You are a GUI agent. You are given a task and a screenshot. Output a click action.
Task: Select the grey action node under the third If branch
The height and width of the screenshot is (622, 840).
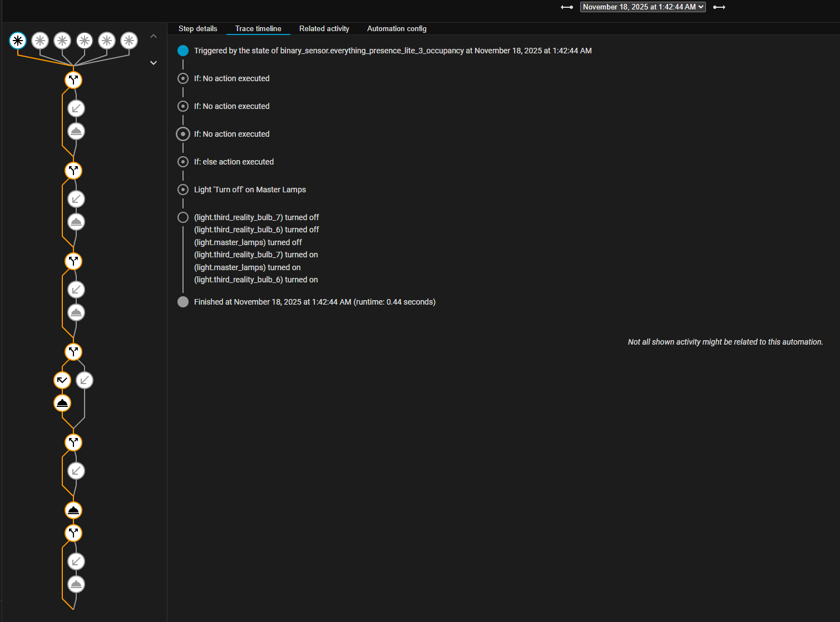click(76, 312)
